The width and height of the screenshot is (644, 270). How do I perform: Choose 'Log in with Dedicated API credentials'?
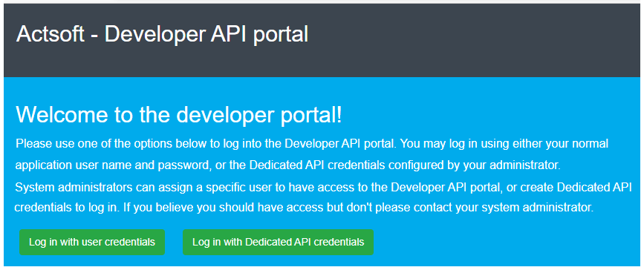point(278,242)
